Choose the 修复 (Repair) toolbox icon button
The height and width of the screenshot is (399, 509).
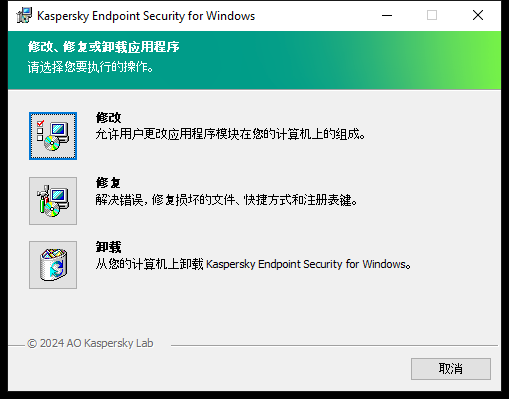pos(53,201)
